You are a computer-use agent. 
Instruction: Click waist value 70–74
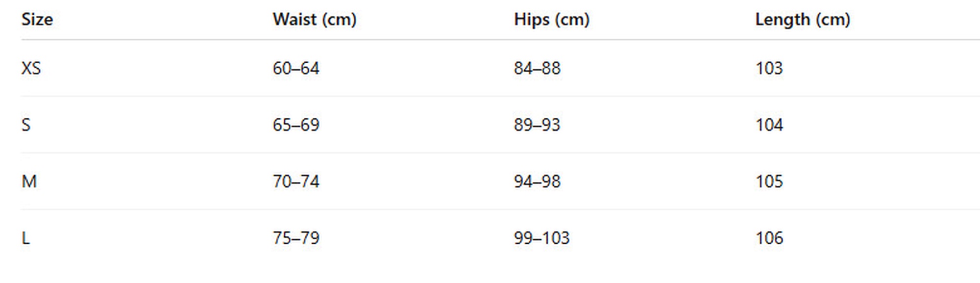(x=296, y=181)
